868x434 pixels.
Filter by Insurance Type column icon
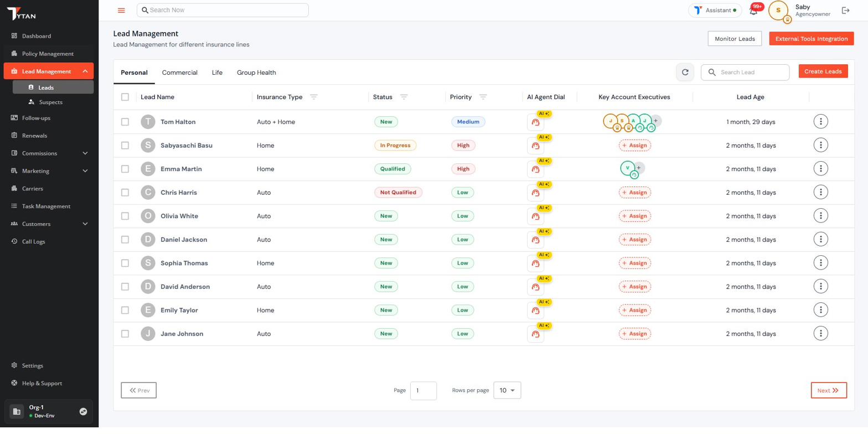click(x=314, y=97)
